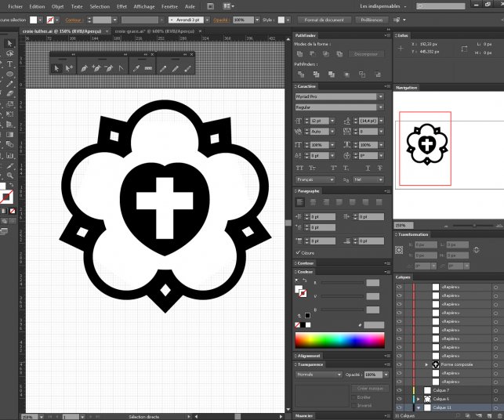Click the Minus Front shape mode icon
Viewport: 504px width, 420px height.
(313, 54)
